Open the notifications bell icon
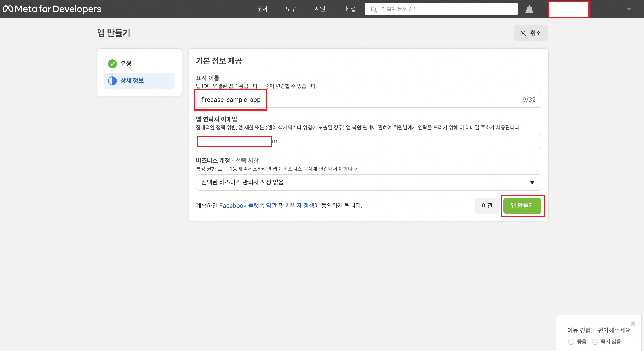 pyautogui.click(x=529, y=9)
